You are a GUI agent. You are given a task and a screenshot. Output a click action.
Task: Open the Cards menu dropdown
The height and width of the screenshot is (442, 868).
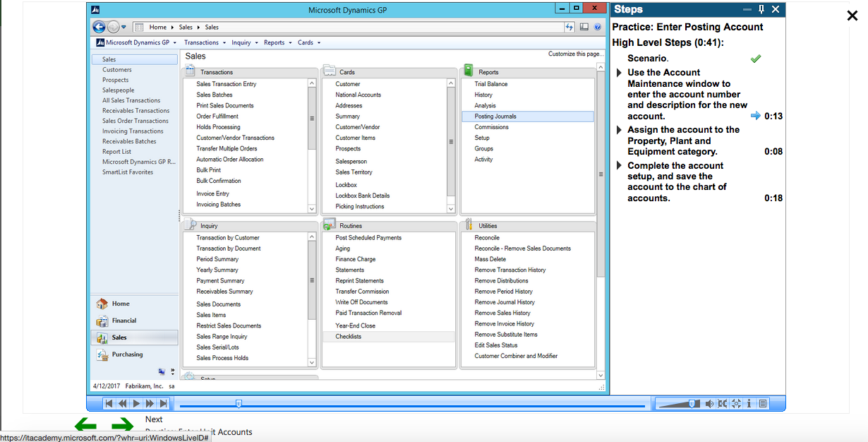[309, 42]
